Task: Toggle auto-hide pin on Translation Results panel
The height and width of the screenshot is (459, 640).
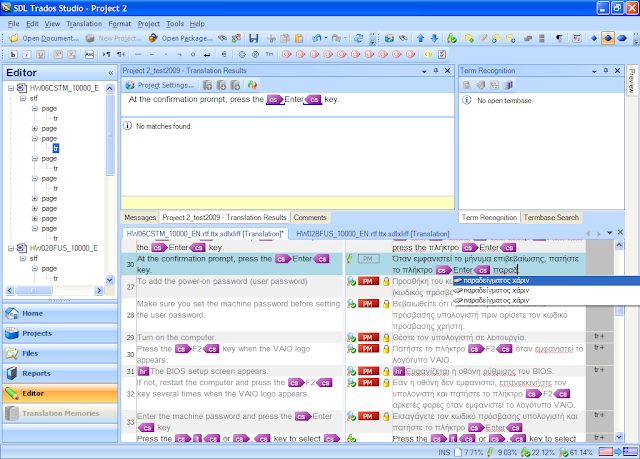Action: click(x=436, y=71)
